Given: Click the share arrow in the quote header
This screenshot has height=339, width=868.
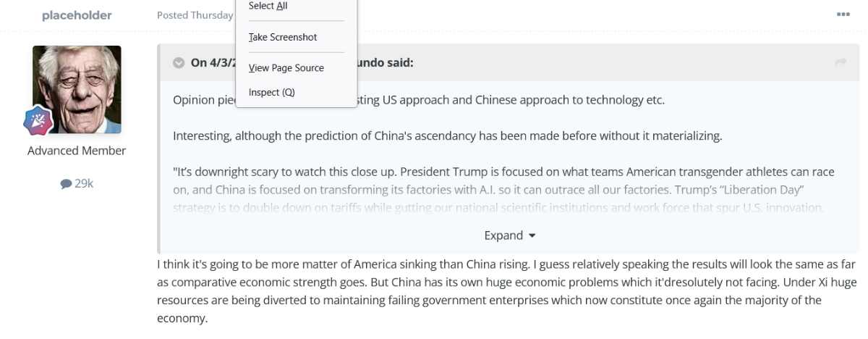Looking at the screenshot, I should click(x=841, y=63).
